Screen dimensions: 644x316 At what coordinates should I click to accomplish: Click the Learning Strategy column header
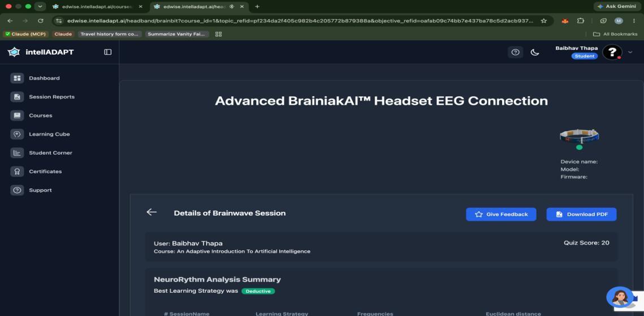[x=282, y=314]
